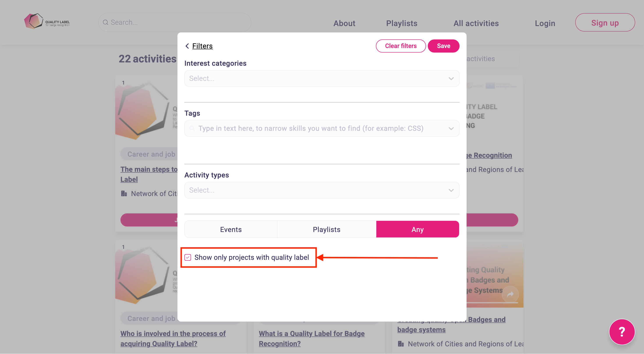Screen dimensions: 644x354
Task: Save the filter settings
Action: tap(443, 46)
